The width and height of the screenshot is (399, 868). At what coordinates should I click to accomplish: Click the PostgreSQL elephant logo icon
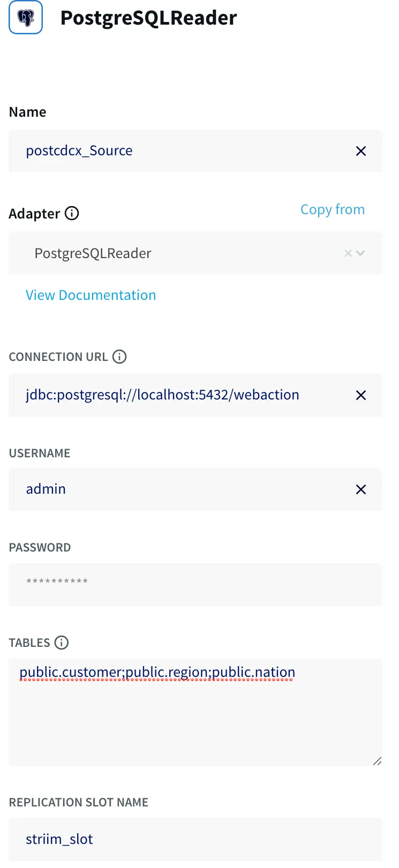pyautogui.click(x=26, y=18)
